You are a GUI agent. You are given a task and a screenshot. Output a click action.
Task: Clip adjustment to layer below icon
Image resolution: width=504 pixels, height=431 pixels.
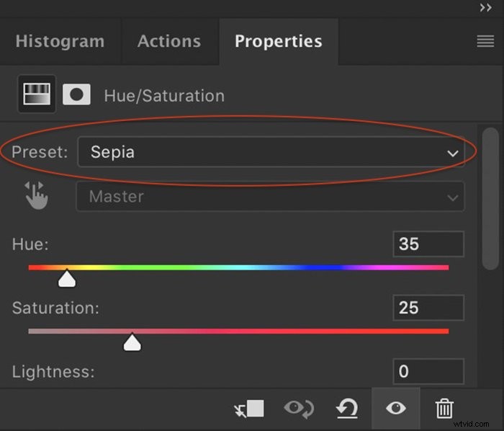coord(249,409)
